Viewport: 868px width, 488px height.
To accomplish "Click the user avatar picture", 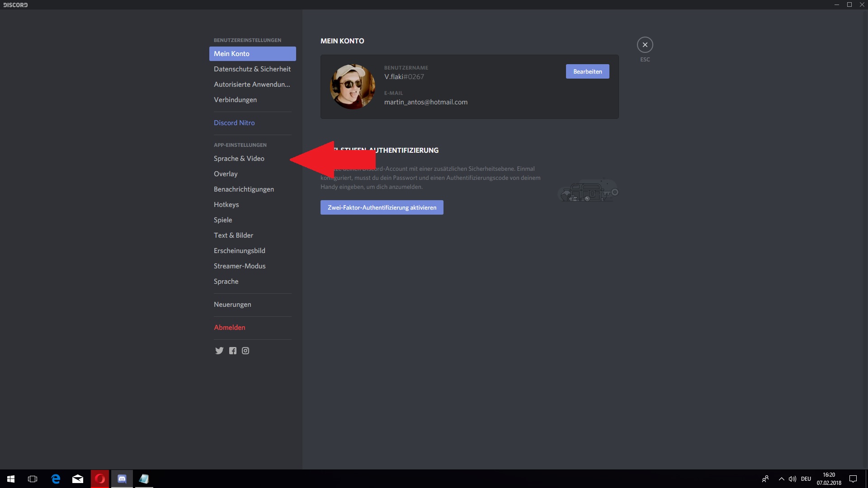I will [353, 87].
